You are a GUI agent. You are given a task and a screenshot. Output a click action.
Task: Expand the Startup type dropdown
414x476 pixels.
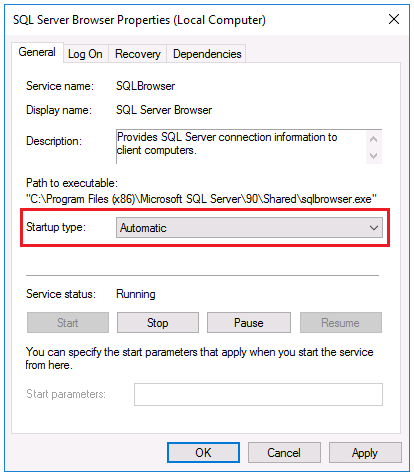coord(249,228)
